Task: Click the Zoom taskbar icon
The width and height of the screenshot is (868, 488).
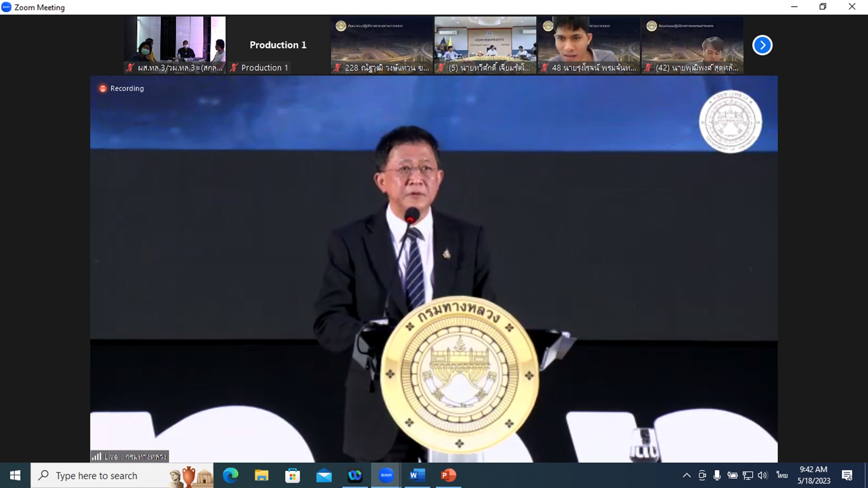Action: [x=386, y=475]
